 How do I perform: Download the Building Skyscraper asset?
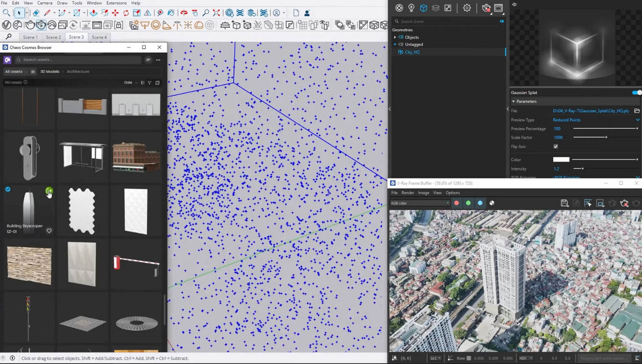[x=49, y=191]
